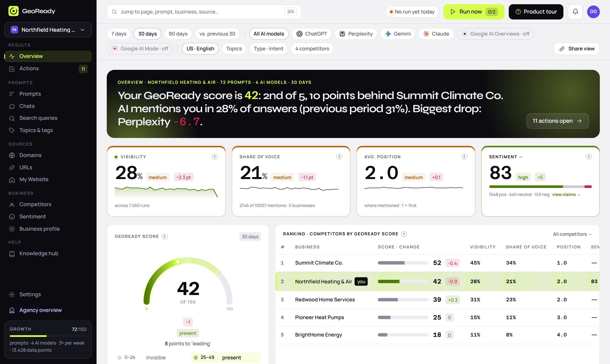Screen dimensions: 610x364
Task: Open notifications bell icon
Action: pyautogui.click(x=575, y=11)
